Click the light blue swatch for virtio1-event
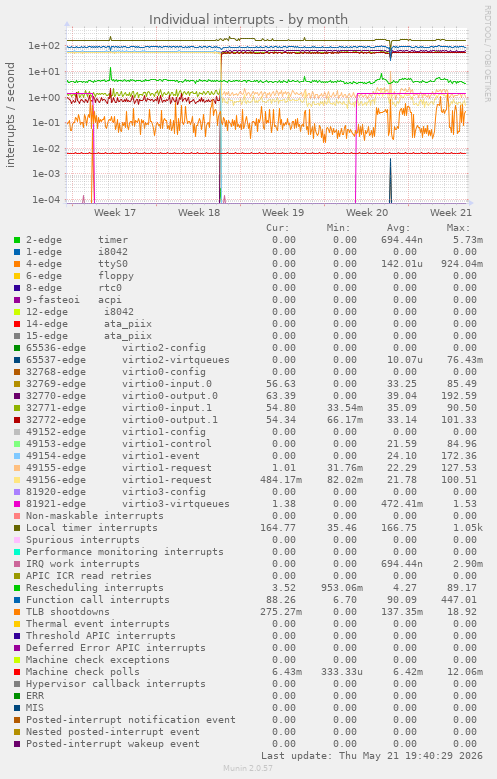Image resolution: width=497 pixels, height=779 pixels. point(17,456)
